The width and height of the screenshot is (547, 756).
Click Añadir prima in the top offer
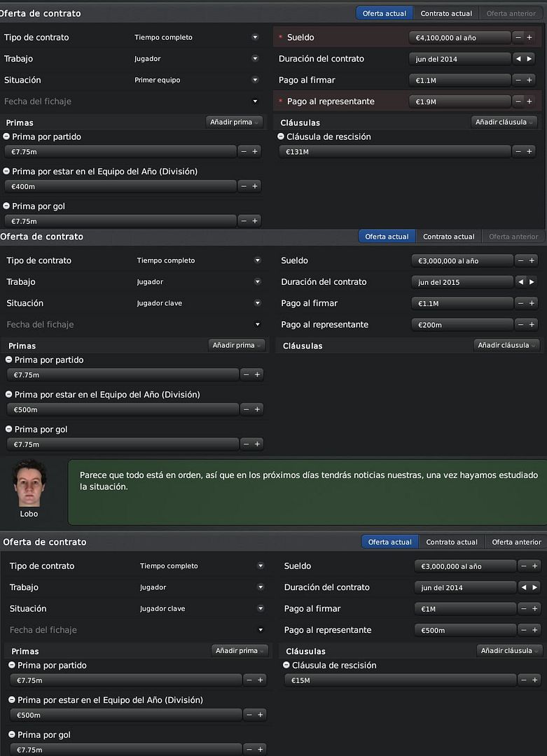click(x=234, y=122)
